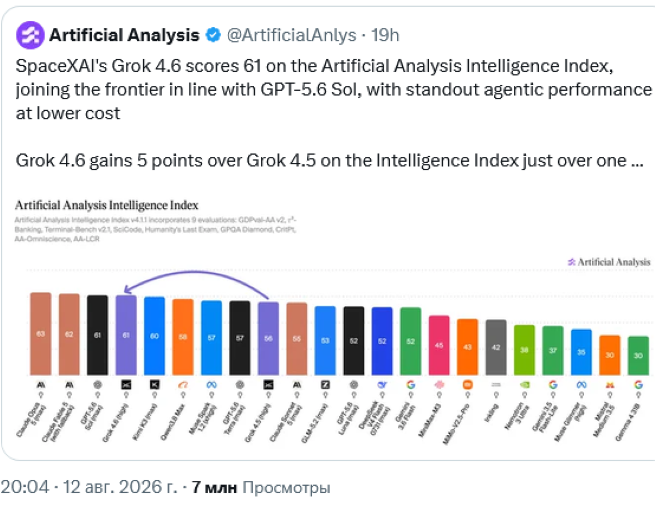The image size is (655, 505).
Task: Open the Intelligence Index chart title area
Action: 107,205
